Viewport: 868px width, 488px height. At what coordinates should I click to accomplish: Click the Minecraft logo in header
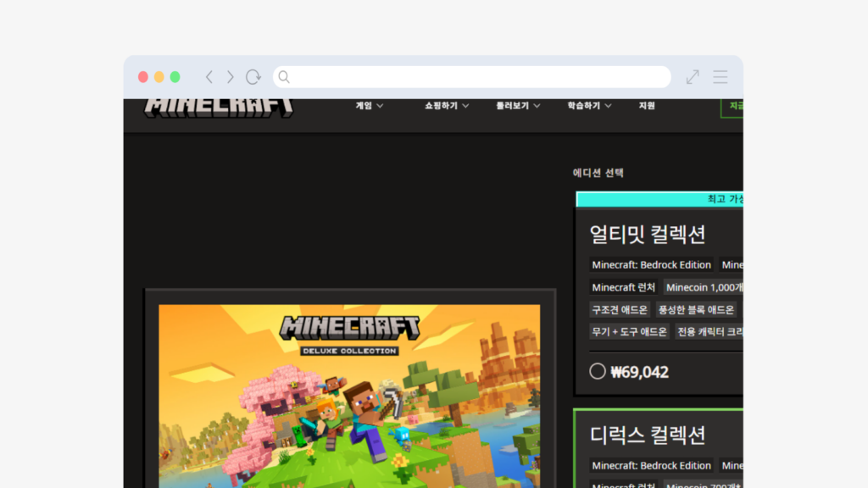tap(219, 108)
